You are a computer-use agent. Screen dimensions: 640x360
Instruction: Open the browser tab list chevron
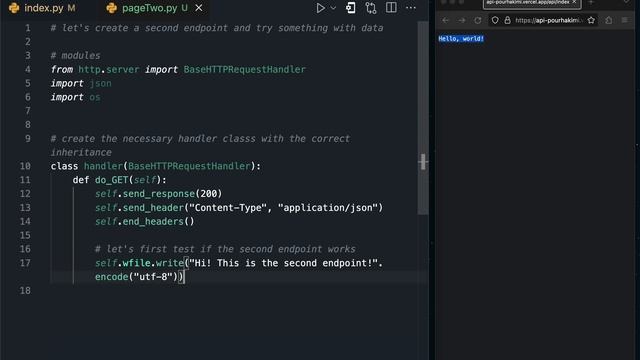click(626, 2)
